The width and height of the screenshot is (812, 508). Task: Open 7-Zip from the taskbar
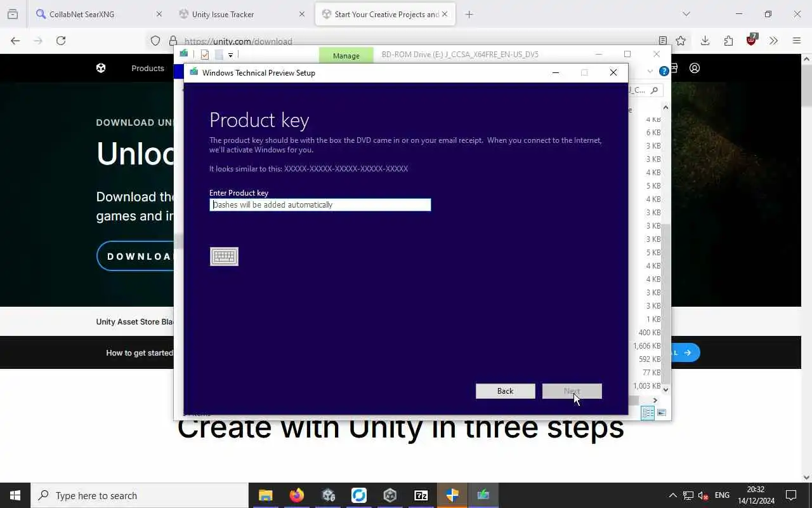coord(421,495)
